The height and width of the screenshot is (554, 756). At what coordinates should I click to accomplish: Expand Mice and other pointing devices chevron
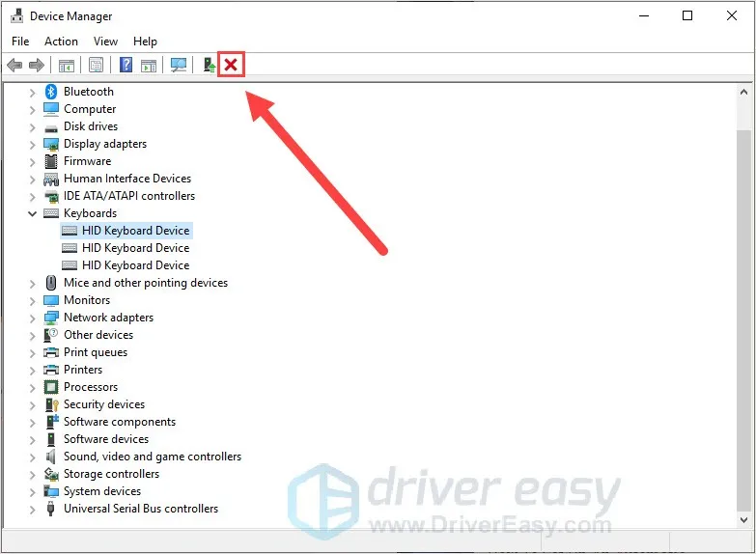click(32, 283)
